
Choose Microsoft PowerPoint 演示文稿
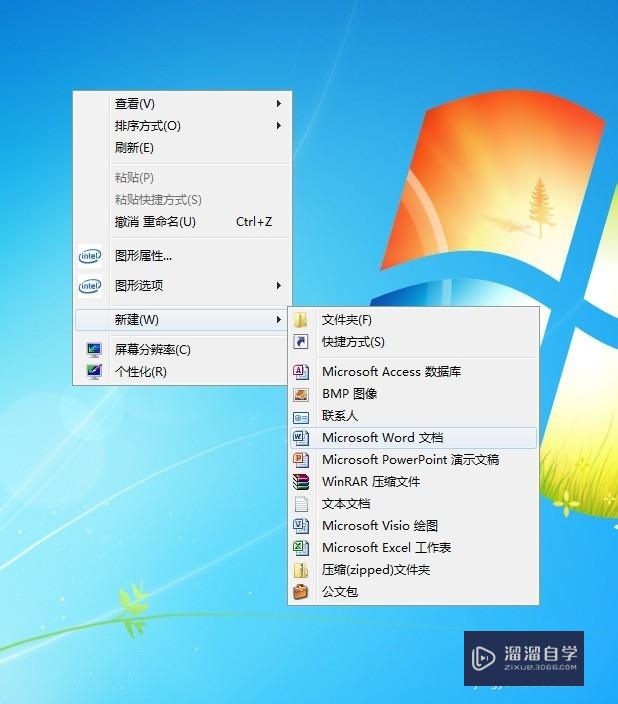pos(413,460)
